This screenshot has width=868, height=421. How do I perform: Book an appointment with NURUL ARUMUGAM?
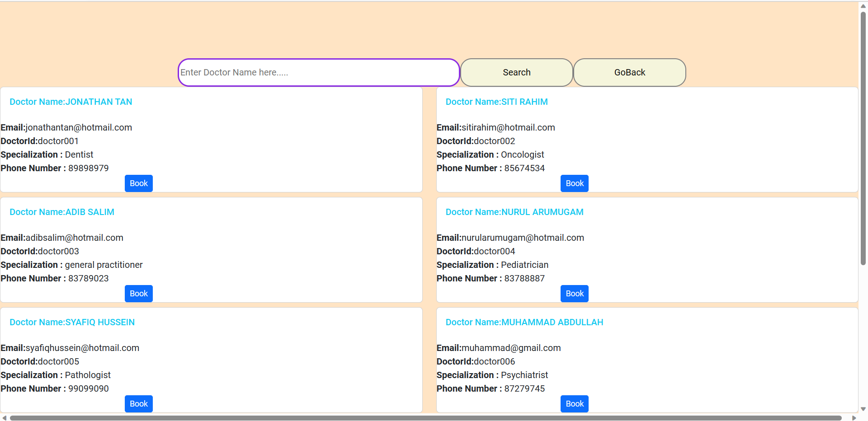[x=574, y=293]
